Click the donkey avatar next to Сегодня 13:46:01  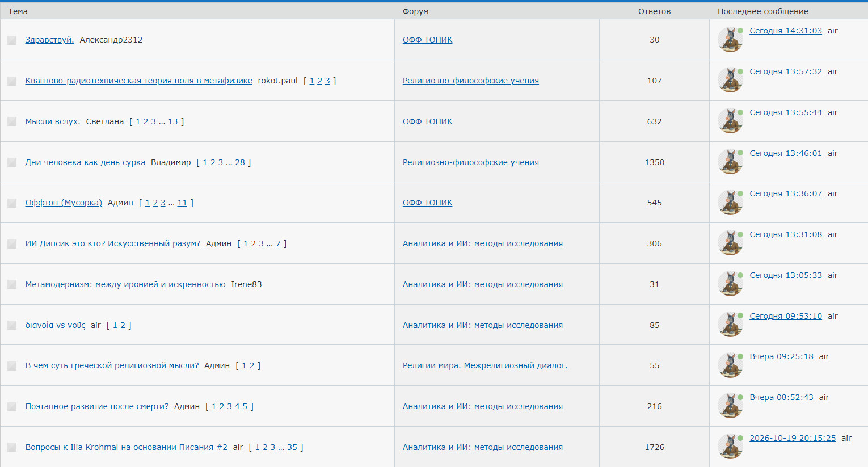click(730, 162)
